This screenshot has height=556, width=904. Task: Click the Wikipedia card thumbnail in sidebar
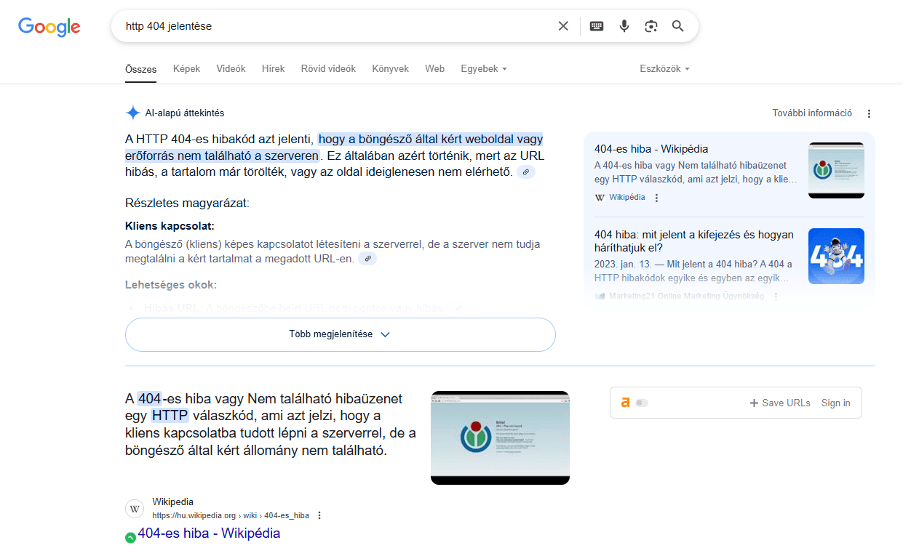coord(837,170)
